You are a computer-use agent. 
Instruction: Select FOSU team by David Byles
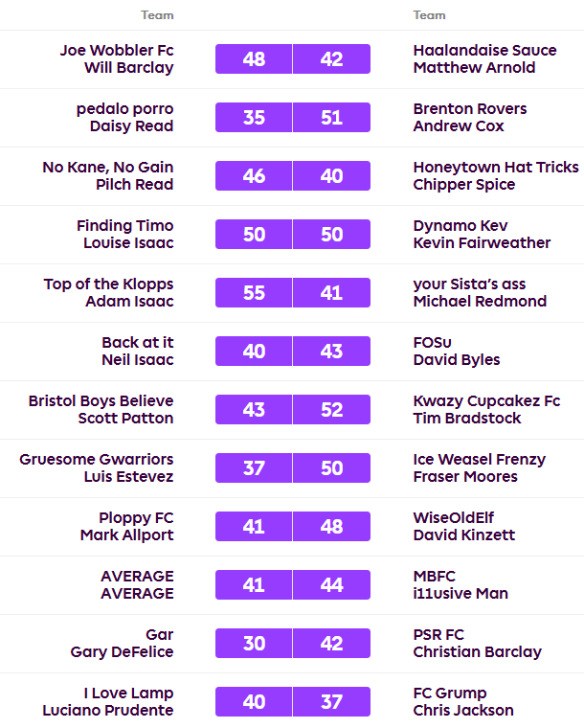433,343
